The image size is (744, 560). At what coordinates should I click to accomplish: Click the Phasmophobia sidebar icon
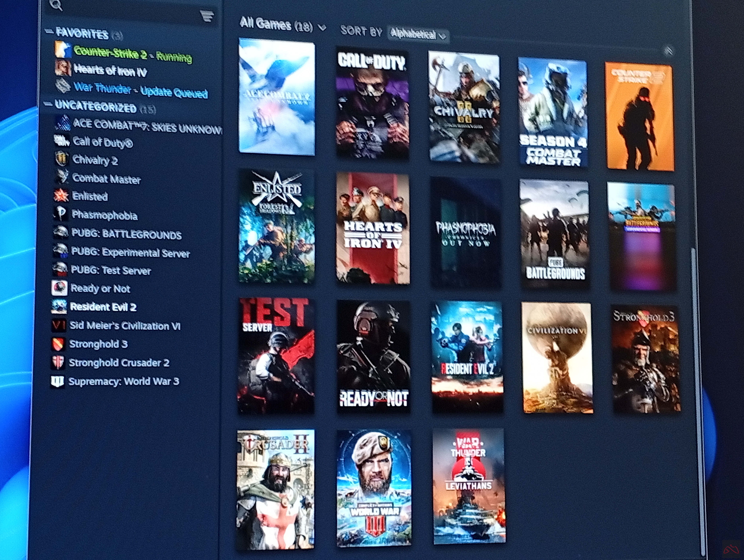coord(61,213)
